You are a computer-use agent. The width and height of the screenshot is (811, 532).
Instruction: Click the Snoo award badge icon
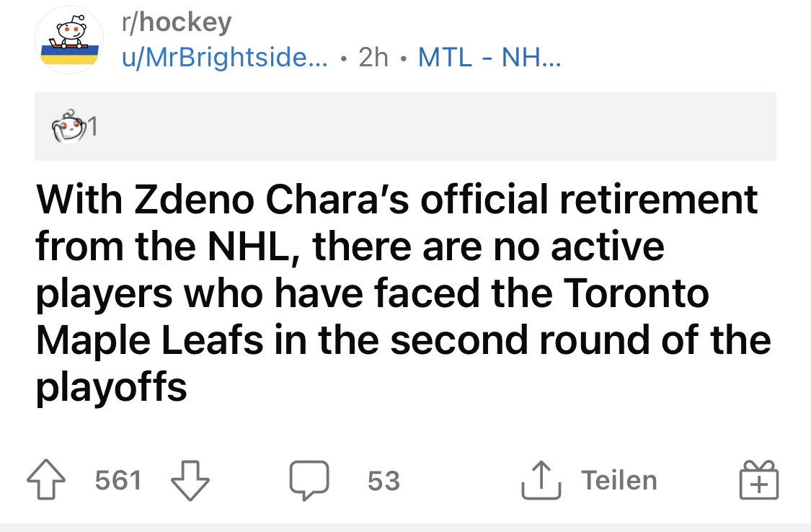coord(67,125)
